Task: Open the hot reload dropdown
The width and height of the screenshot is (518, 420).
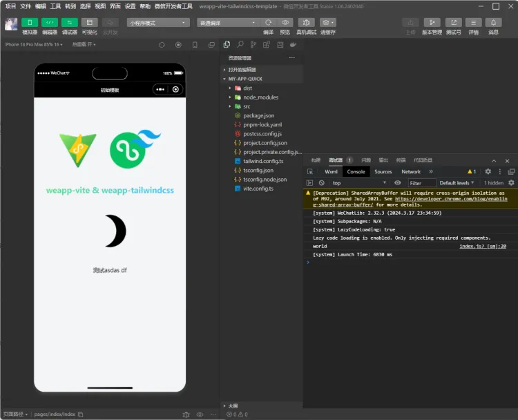Action: 84,44
